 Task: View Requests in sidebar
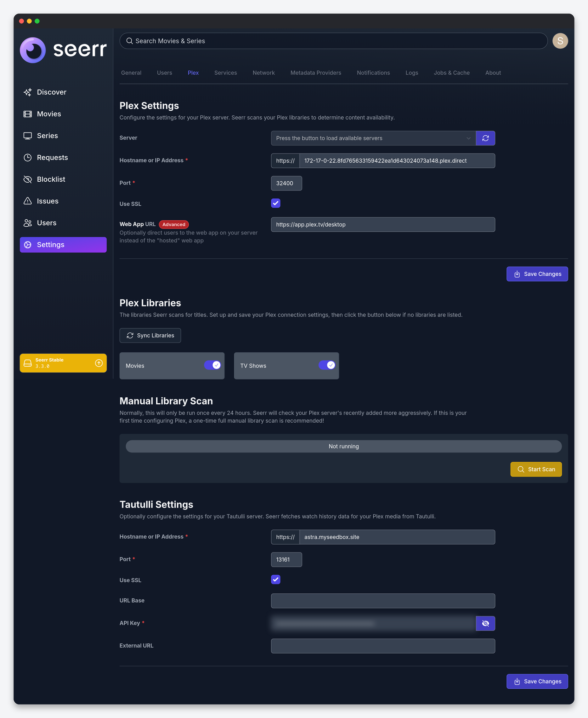(63, 158)
